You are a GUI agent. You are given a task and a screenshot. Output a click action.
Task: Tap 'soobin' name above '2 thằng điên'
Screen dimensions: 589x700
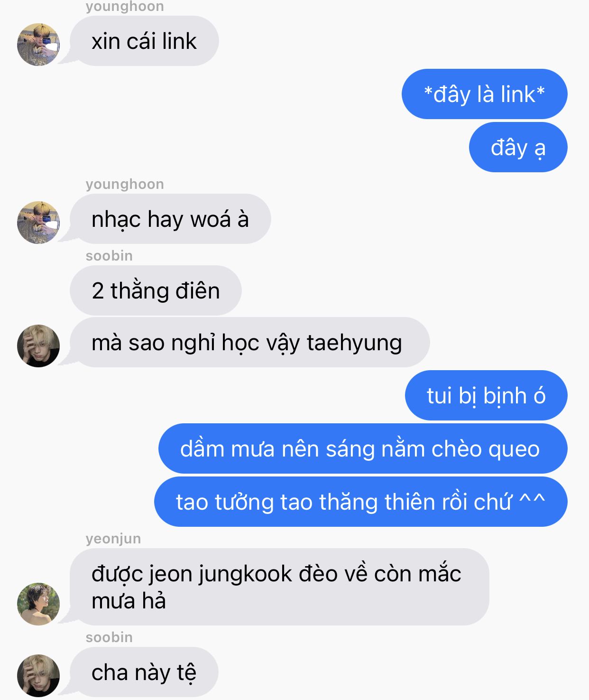point(109,256)
